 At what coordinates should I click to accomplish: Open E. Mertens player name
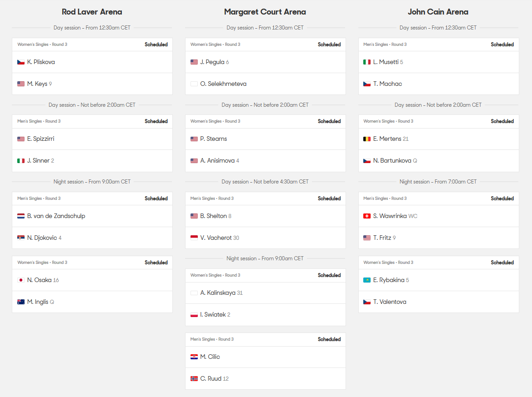(x=387, y=139)
